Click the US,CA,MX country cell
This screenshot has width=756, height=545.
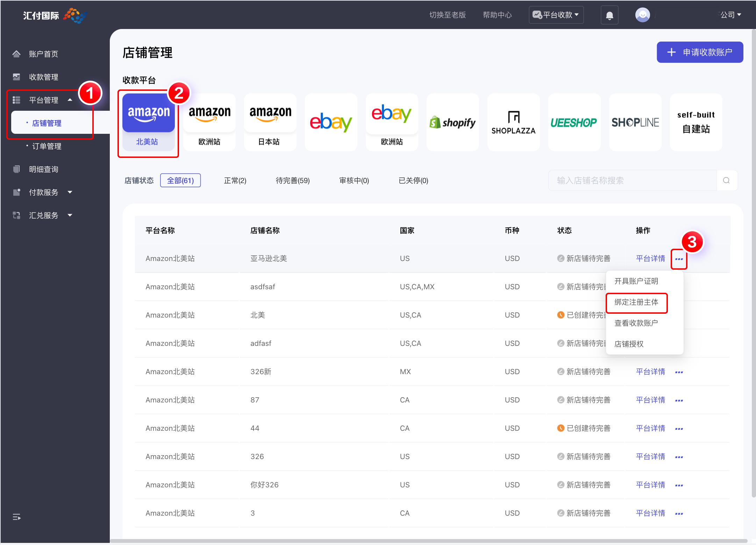417,287
